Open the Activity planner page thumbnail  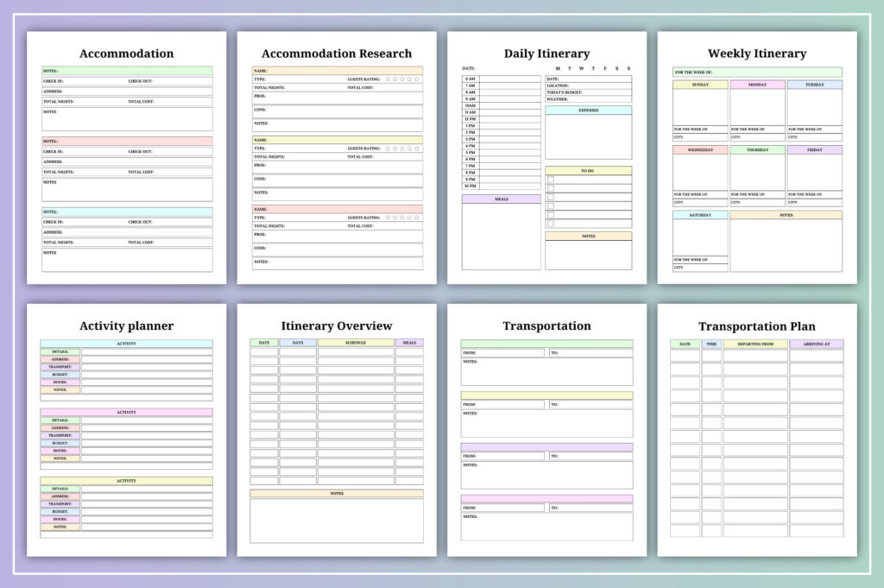[x=126, y=430]
